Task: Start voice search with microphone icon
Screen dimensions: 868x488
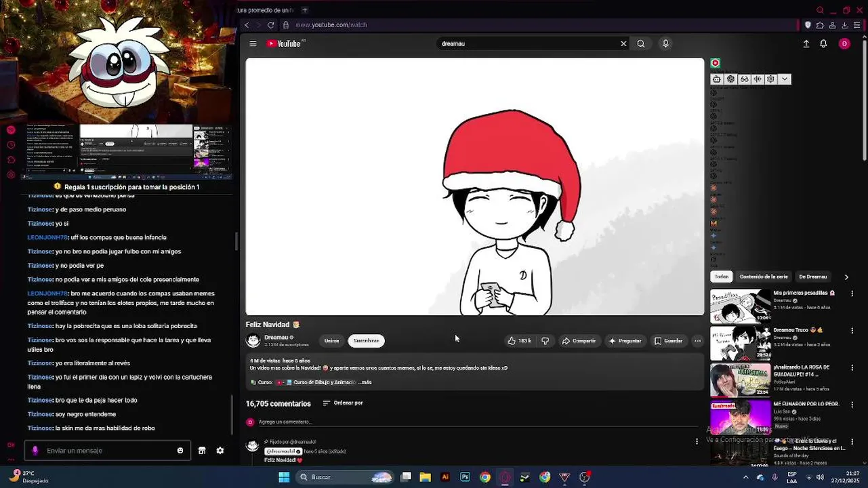Action: (665, 43)
